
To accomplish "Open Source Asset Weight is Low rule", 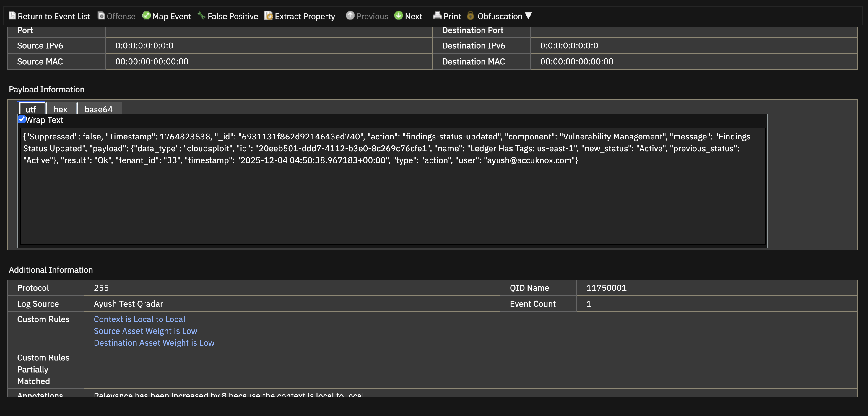I will pos(145,331).
